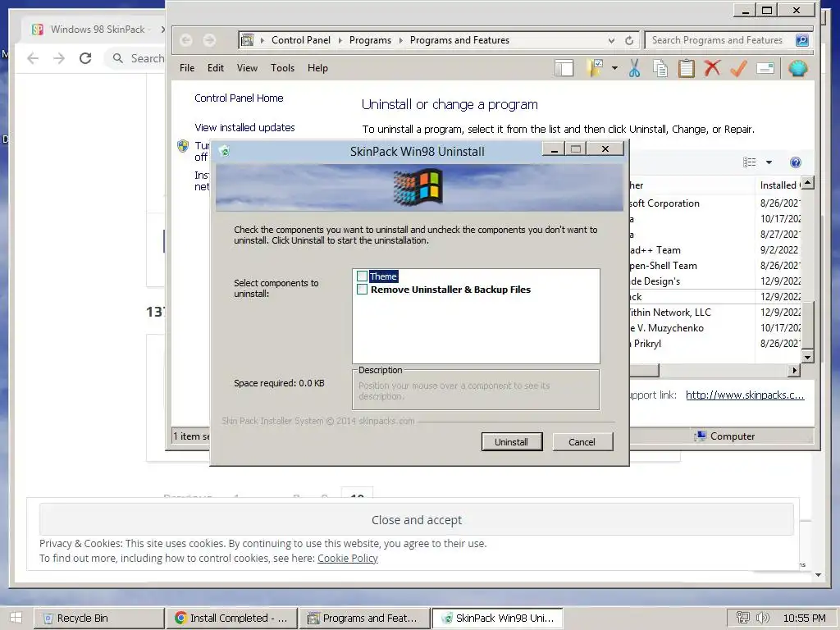Expand the address bar history dropdown arrow
Viewport: 840px width, 630px height.
[x=611, y=40]
